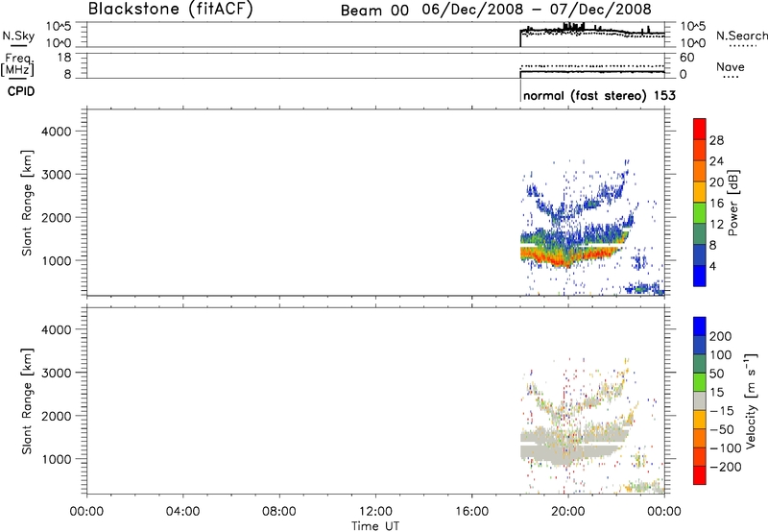Click the strong orange-red power echo band
This screenshot has height=532, width=768.
coord(570,254)
